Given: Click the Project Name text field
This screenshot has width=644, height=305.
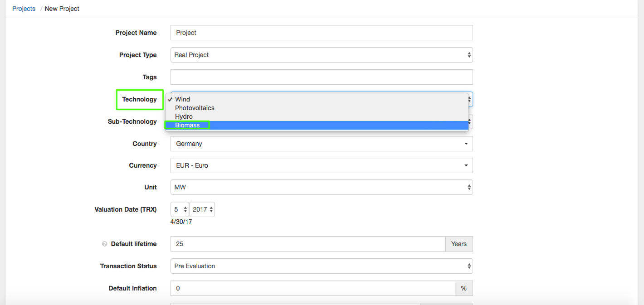Looking at the screenshot, I should [321, 33].
